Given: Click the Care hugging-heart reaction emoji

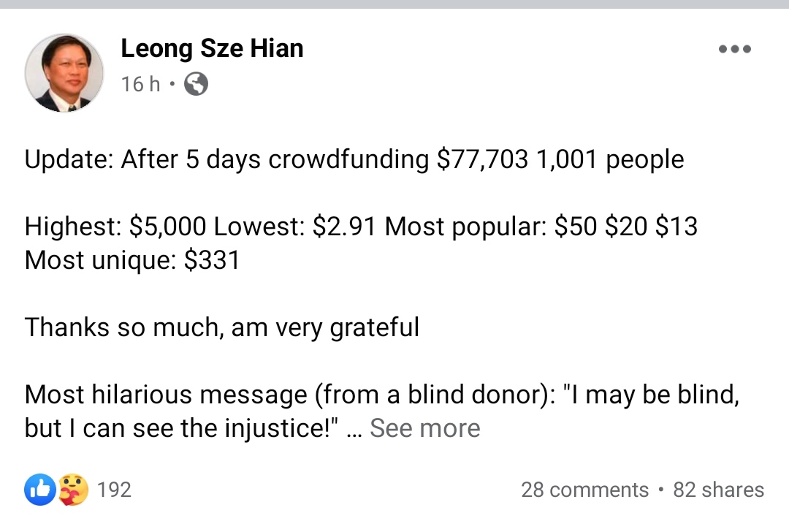Looking at the screenshot, I should pyautogui.click(x=73, y=489).
